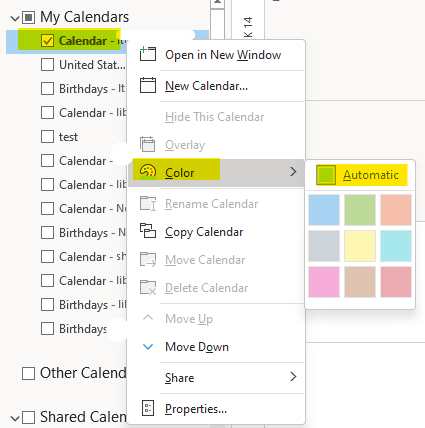Check the test calendar checkbox
Screen dimensions: 425x428
[47, 137]
